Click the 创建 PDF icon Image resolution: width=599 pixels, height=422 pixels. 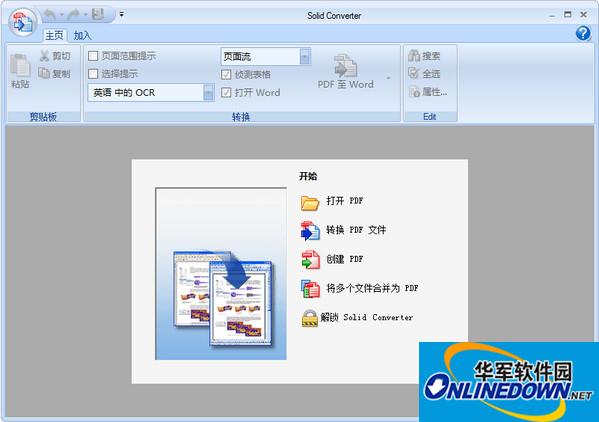310,259
